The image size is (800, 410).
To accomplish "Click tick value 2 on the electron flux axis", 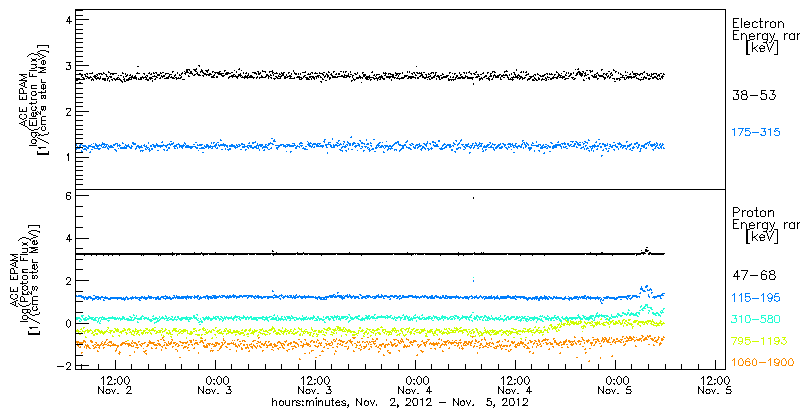I will pyautogui.click(x=69, y=111).
